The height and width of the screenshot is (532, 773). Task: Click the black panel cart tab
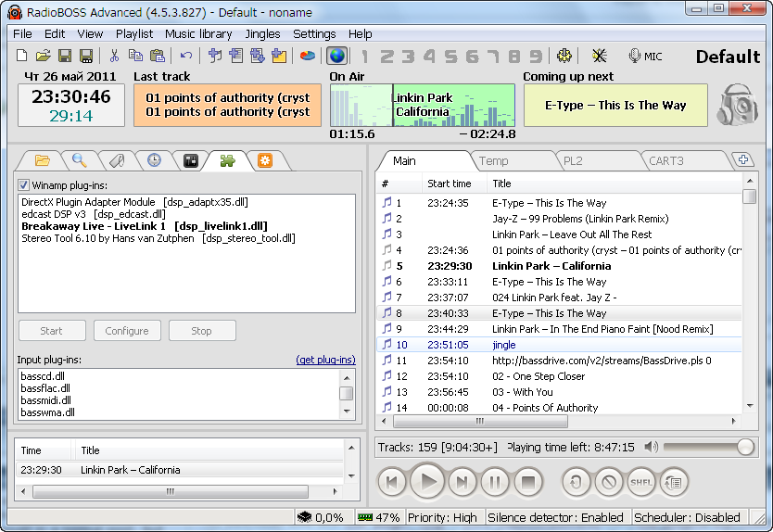[x=191, y=160]
